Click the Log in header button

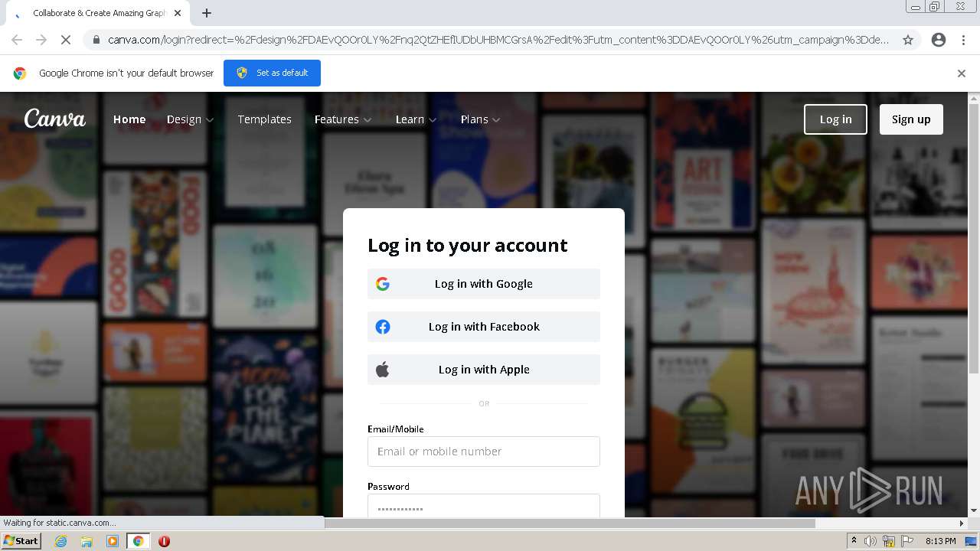click(835, 119)
